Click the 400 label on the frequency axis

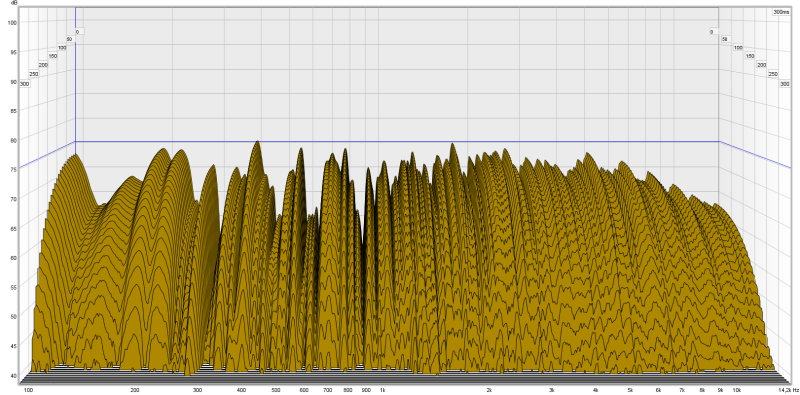coord(241,390)
